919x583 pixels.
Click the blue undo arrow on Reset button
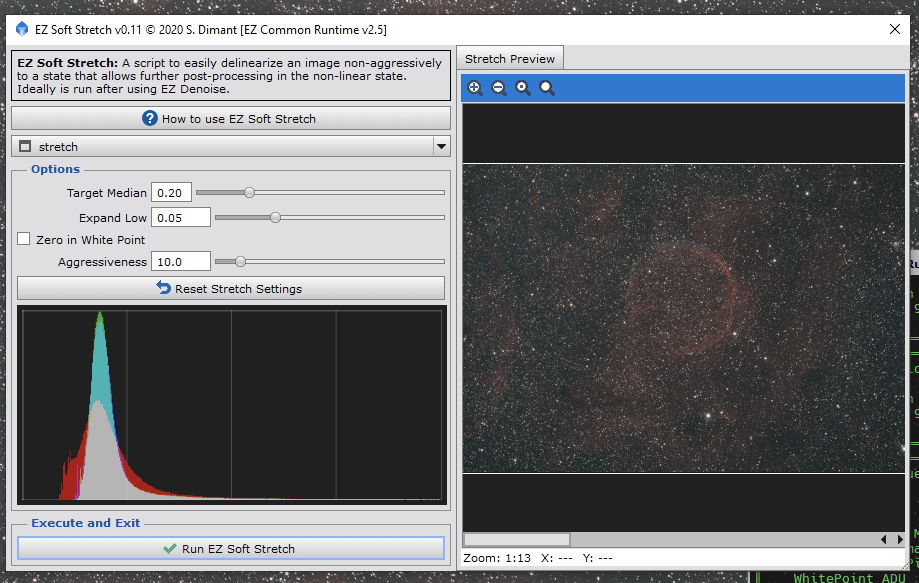click(x=164, y=288)
